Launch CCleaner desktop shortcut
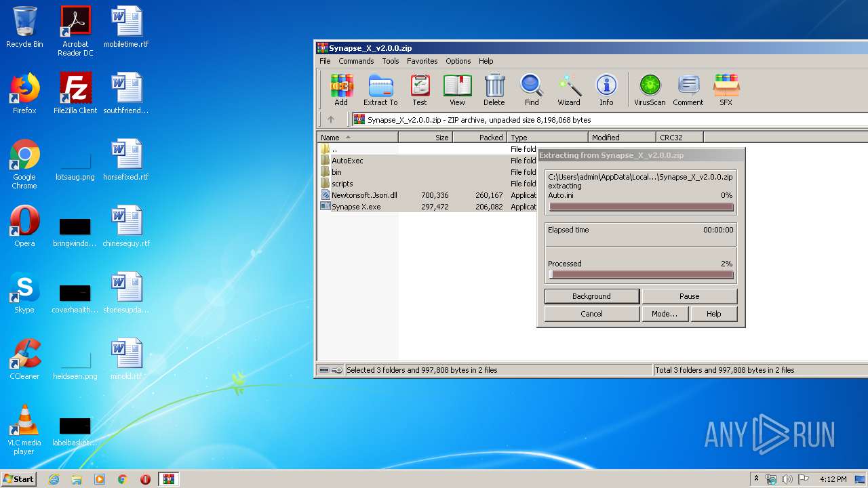868x488 pixels. (x=24, y=359)
